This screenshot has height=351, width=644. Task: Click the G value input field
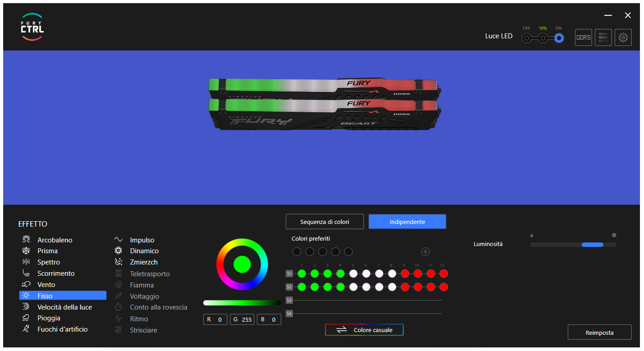click(242, 319)
